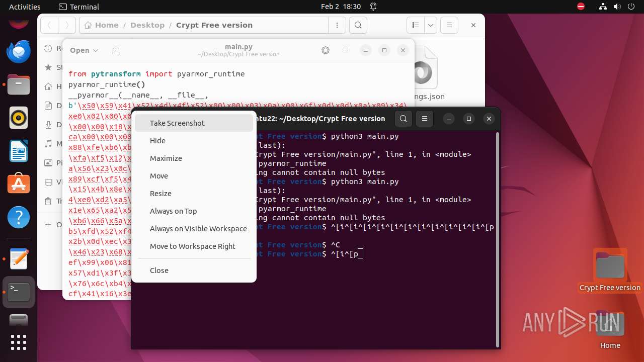Select the json file in Files window

tap(427, 74)
